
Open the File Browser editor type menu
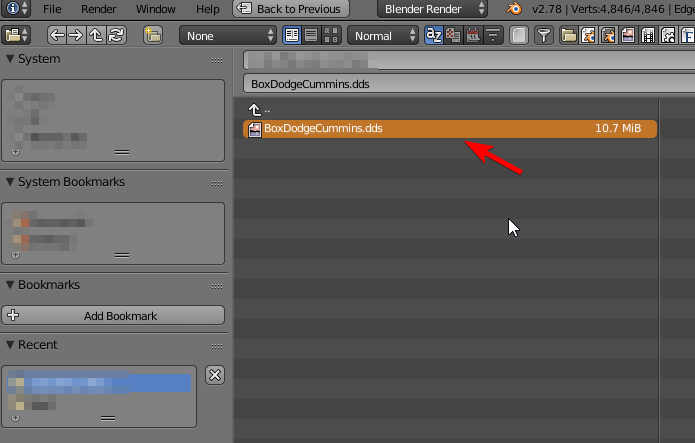[16, 35]
